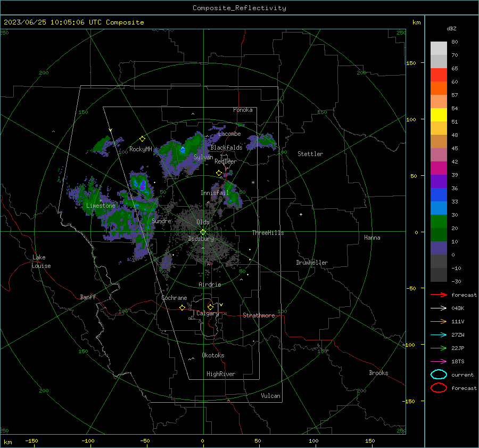Screen dimensions: 479x448
Task: Click the green 30 dBZ color swatch
Action: 439,222
